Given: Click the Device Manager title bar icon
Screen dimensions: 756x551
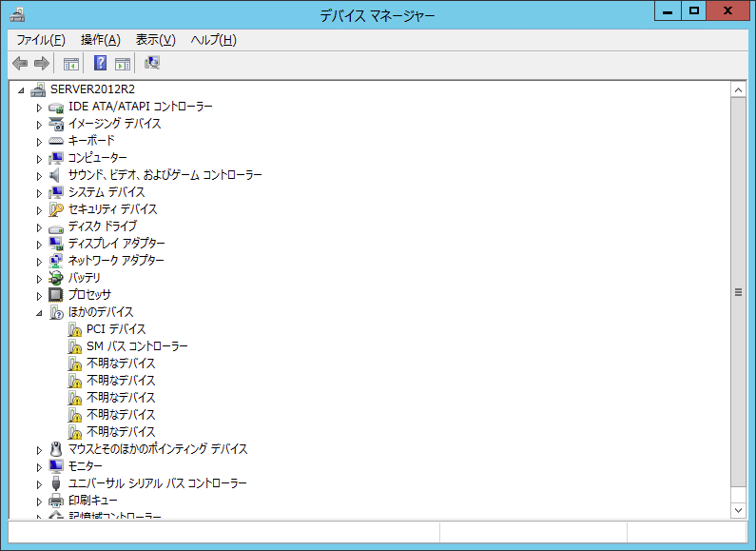Looking at the screenshot, I should tap(17, 15).
